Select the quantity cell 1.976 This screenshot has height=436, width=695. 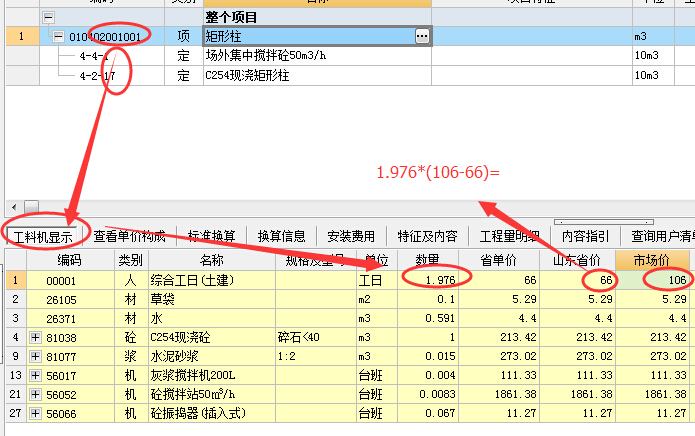pos(428,280)
